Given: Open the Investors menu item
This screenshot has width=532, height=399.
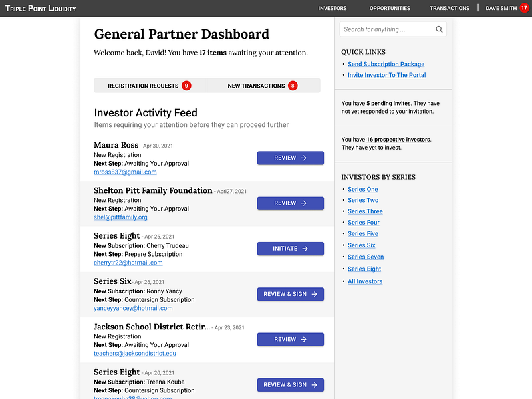Looking at the screenshot, I should (x=332, y=9).
